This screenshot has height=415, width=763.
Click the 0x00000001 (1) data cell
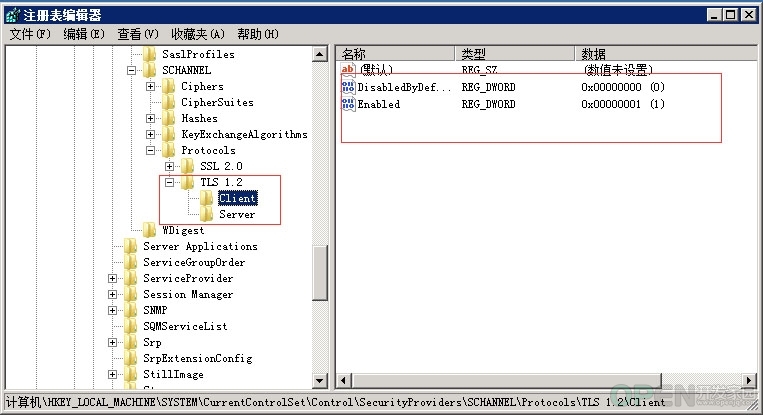click(x=623, y=105)
